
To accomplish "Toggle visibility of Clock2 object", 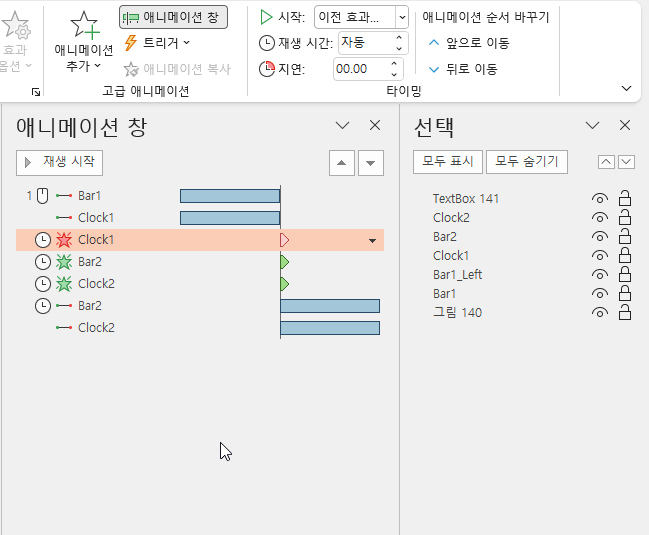I will [600, 217].
